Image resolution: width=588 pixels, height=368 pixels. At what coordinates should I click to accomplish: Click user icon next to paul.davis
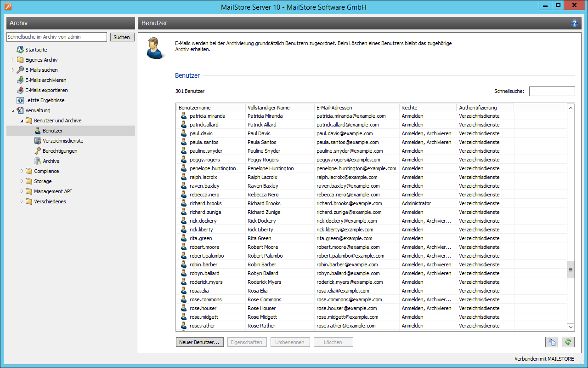(183, 133)
